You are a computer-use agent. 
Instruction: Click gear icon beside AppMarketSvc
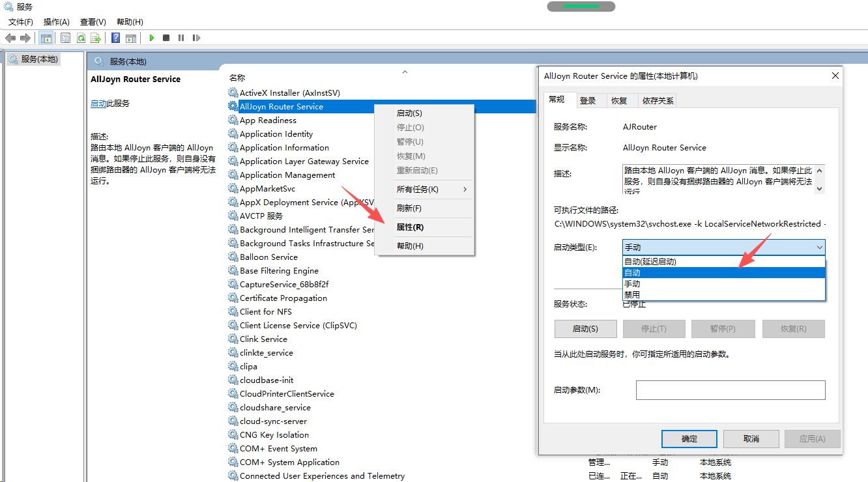233,188
